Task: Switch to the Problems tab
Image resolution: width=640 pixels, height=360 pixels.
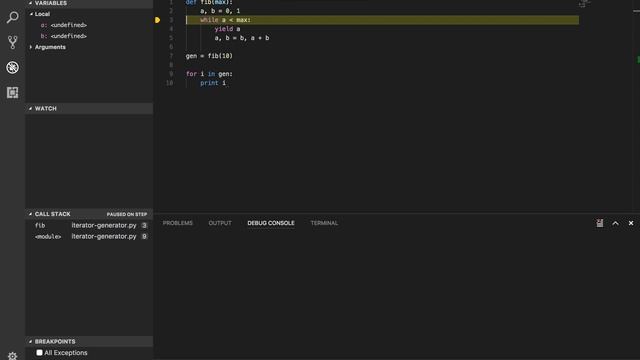Action: click(x=178, y=223)
